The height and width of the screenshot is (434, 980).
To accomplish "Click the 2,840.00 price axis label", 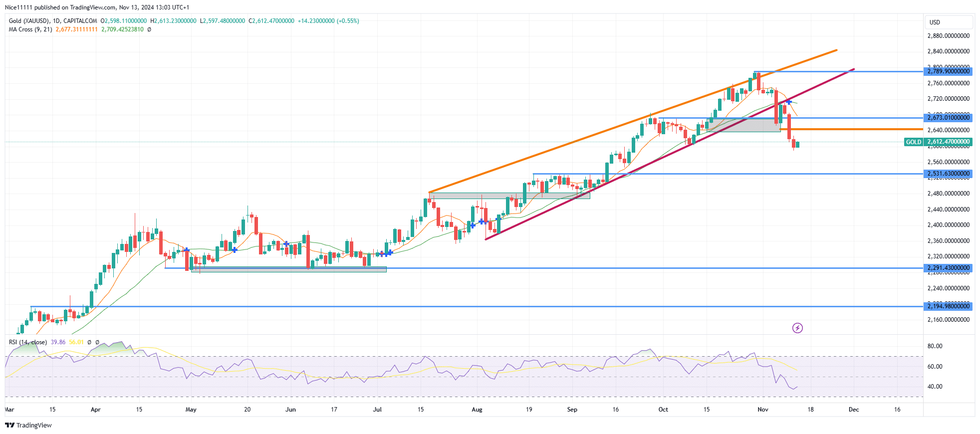I will pos(949,51).
